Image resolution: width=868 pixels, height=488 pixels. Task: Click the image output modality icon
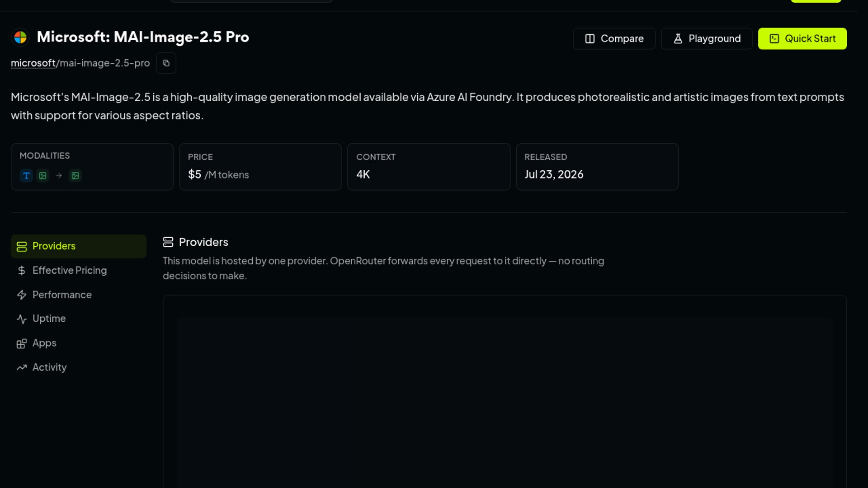pos(75,175)
